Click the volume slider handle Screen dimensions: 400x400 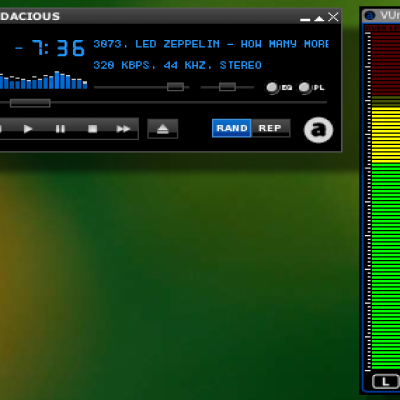coord(175,87)
